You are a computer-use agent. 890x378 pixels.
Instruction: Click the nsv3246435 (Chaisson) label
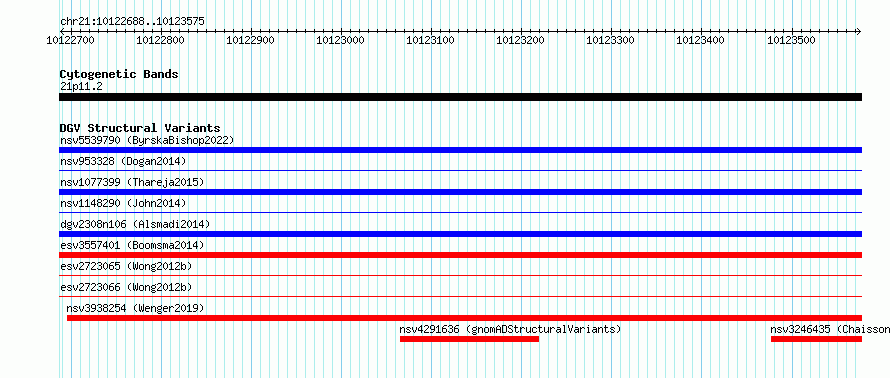point(830,329)
